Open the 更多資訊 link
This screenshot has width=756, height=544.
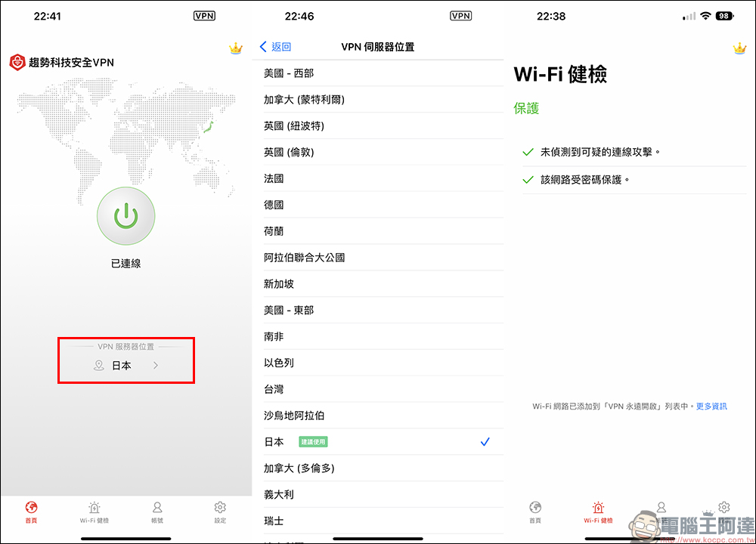[711, 406]
